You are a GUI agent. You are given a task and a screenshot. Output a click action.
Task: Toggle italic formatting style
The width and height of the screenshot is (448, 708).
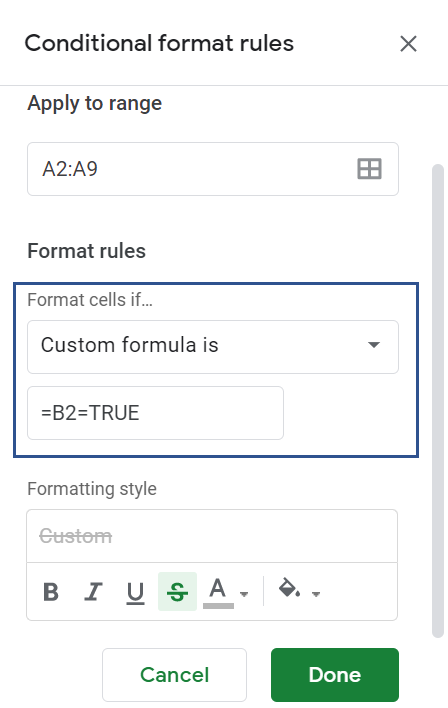click(93, 592)
